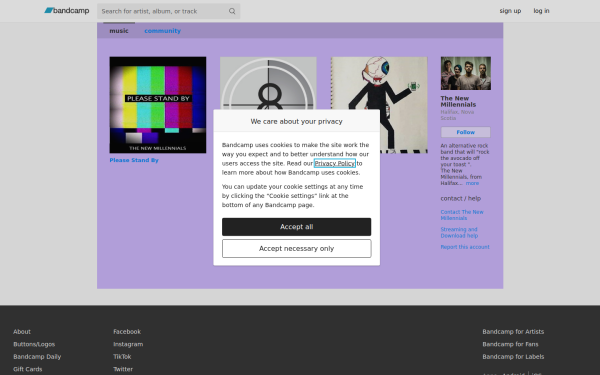Open the countdown number 8 album cover
Screen dimensions: 600x375
[x=268, y=83]
